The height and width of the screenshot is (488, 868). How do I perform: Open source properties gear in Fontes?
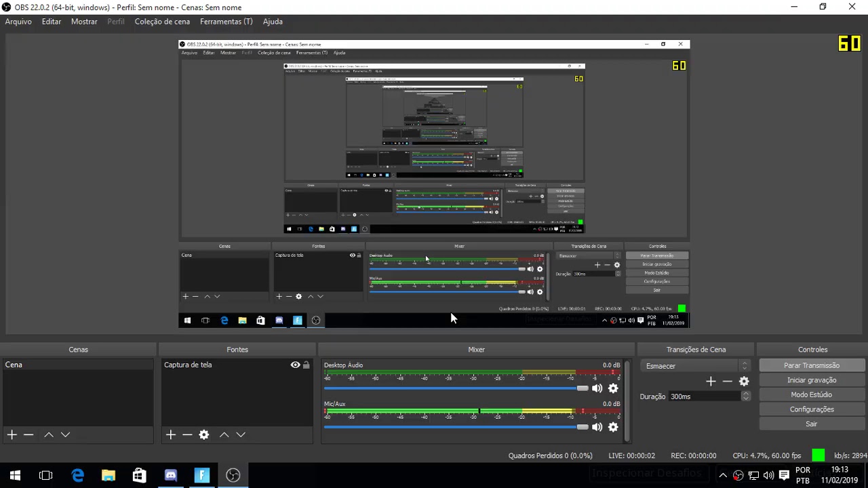(x=204, y=434)
